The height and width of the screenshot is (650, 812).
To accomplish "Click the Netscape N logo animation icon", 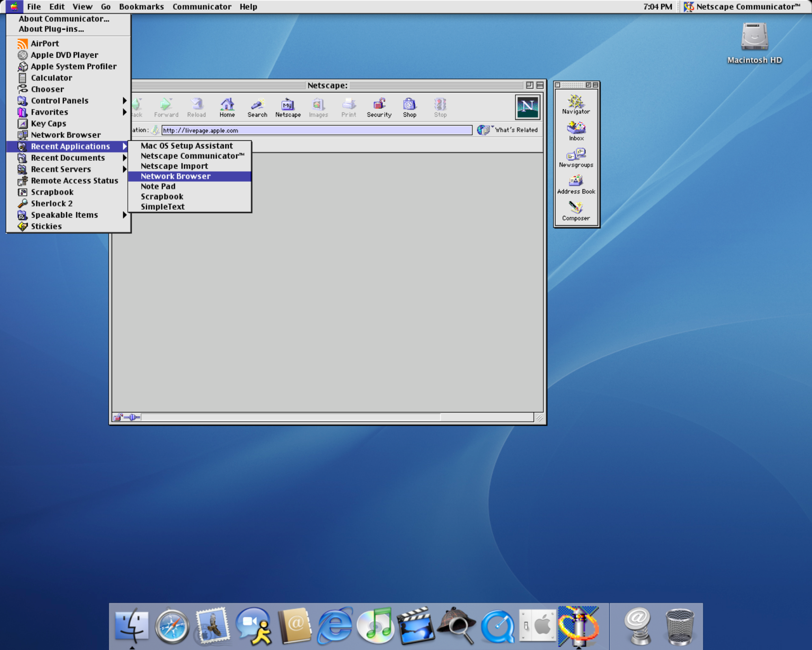I will click(x=528, y=108).
